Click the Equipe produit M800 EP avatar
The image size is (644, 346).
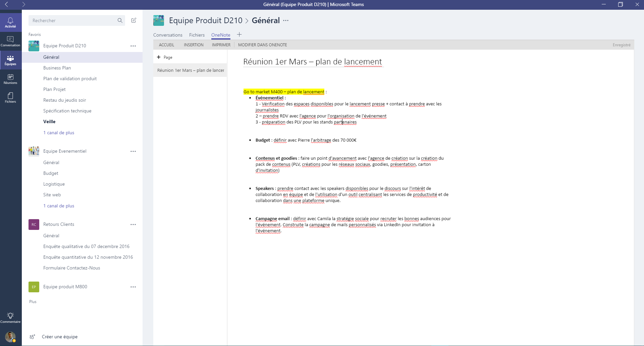pyautogui.click(x=34, y=287)
